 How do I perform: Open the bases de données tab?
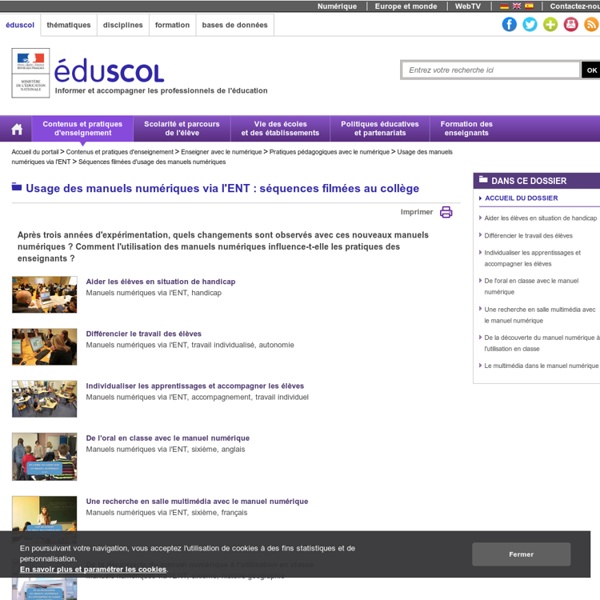(x=235, y=25)
